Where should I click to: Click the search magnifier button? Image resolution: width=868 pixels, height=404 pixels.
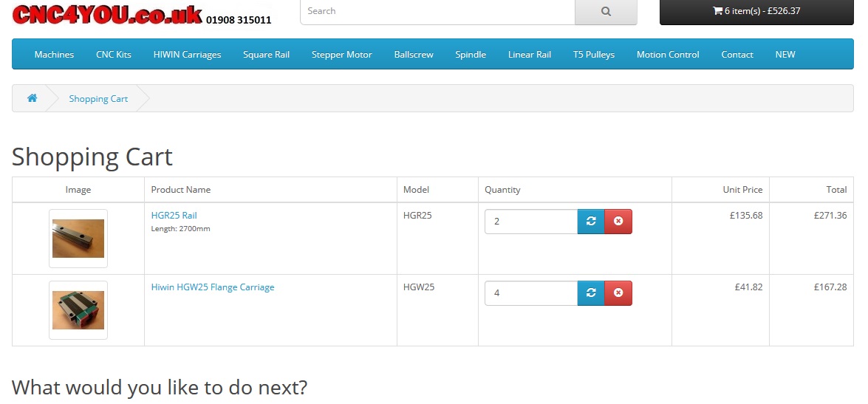click(606, 12)
